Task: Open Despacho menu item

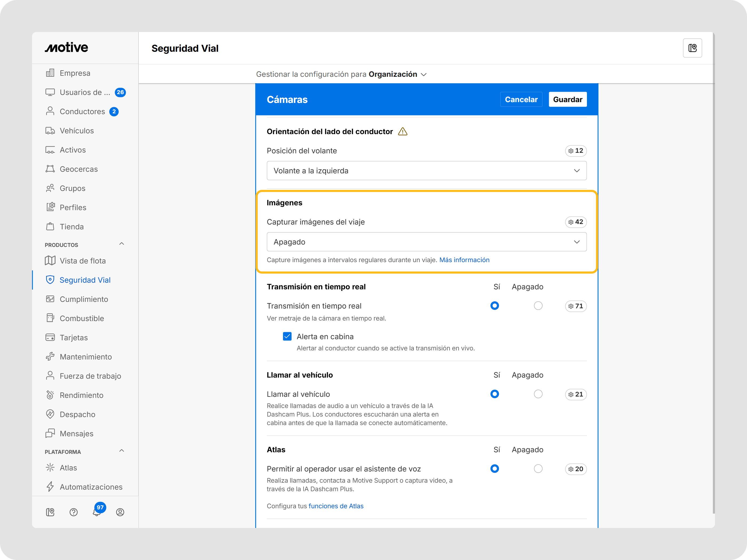Action: (x=85, y=414)
